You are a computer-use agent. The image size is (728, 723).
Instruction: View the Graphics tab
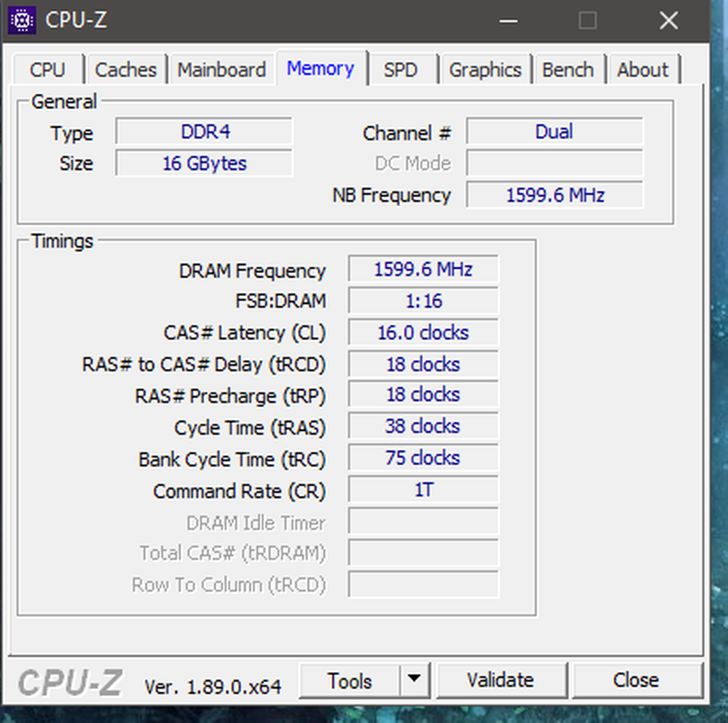point(485,70)
